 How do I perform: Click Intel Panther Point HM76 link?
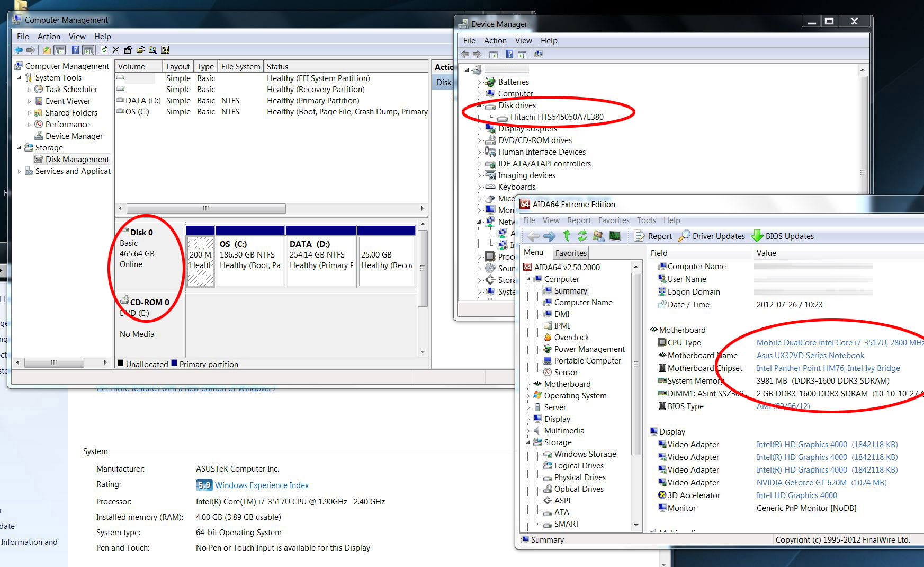(x=828, y=368)
